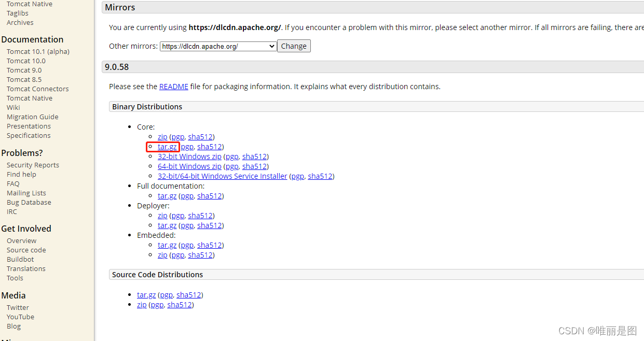Open Tomcat 9.0 documentation

24,70
